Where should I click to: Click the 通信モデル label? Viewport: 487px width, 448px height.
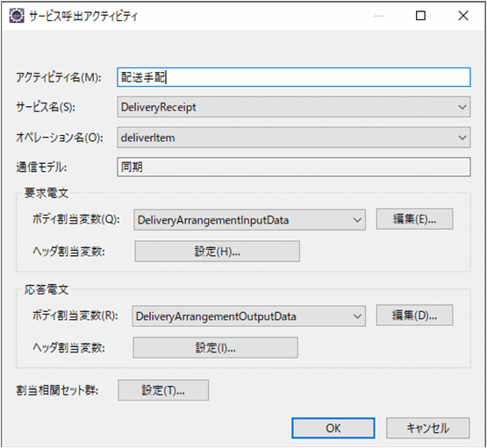coord(41,167)
